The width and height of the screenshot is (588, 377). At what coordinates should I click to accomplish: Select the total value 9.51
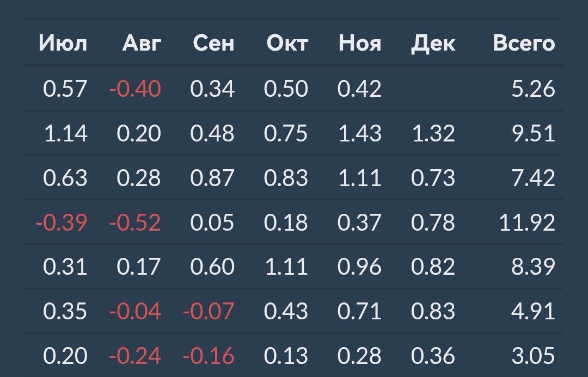point(533,133)
